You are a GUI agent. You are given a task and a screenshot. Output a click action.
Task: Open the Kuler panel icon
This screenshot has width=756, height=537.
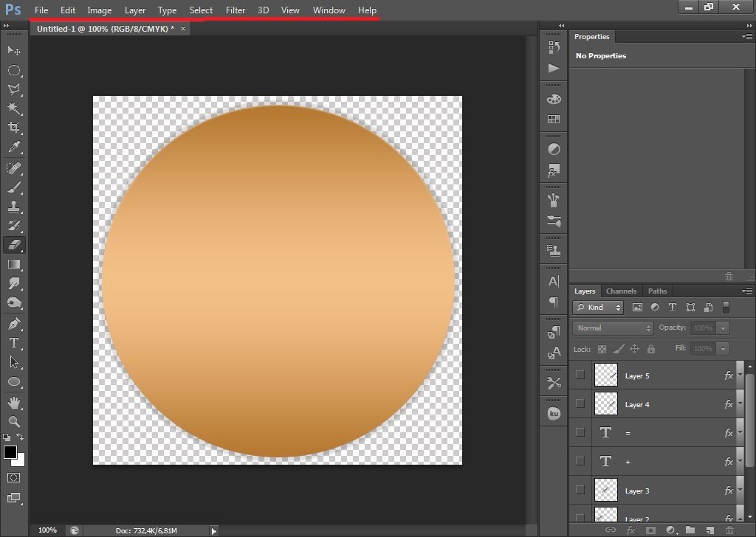pos(554,414)
